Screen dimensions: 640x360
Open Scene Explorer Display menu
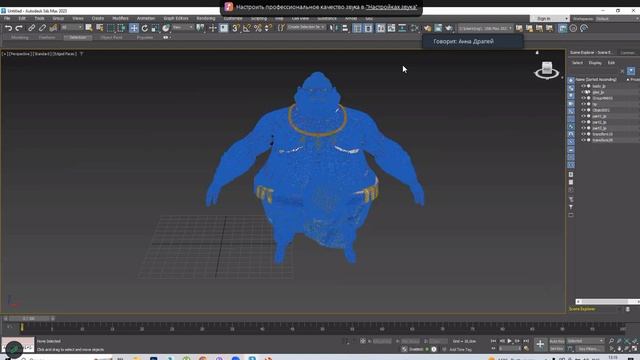tap(595, 63)
